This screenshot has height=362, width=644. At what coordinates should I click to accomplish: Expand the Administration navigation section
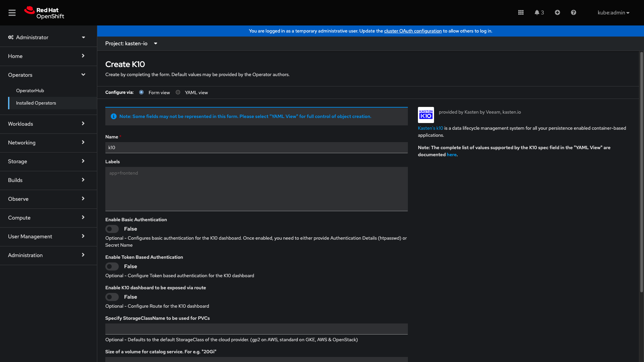[48, 255]
